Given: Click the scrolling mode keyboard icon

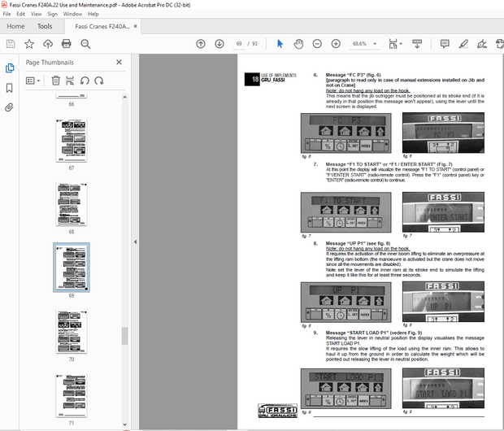Looking at the screenshot, I should point(417,44).
